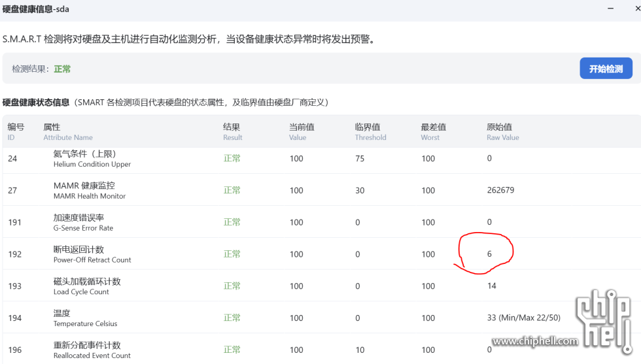Click ID 192 cell
This screenshot has height=364, width=641.
click(14, 254)
